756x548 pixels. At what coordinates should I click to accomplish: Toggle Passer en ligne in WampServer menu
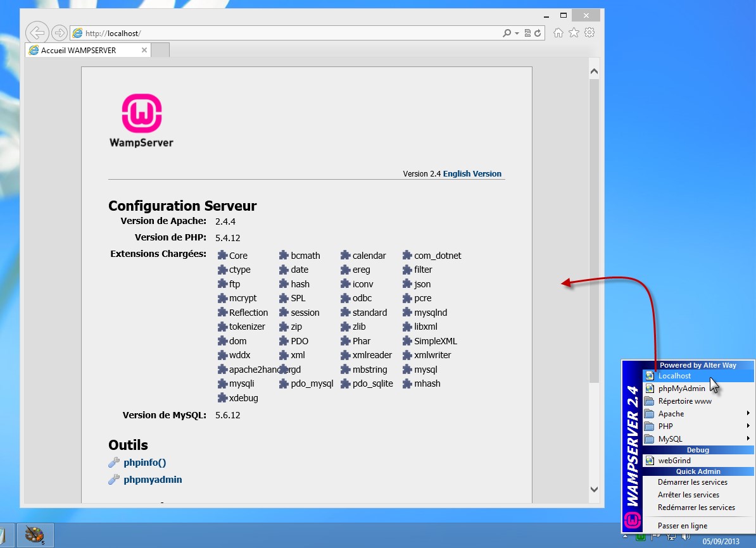(682, 526)
